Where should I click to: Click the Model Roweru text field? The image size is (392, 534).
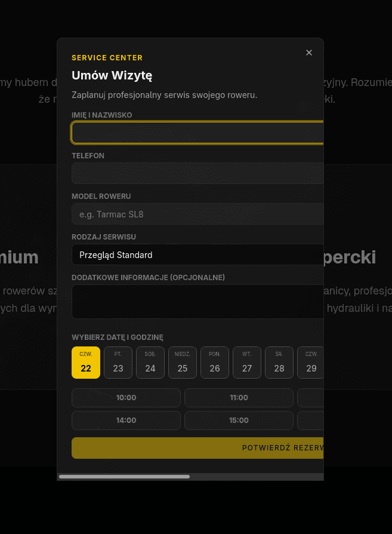[197, 214]
